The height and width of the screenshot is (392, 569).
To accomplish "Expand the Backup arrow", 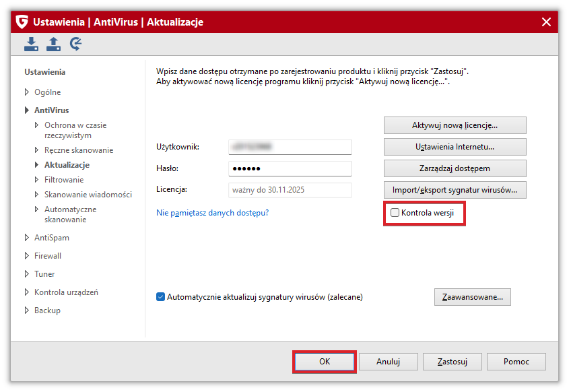I will (26, 311).
